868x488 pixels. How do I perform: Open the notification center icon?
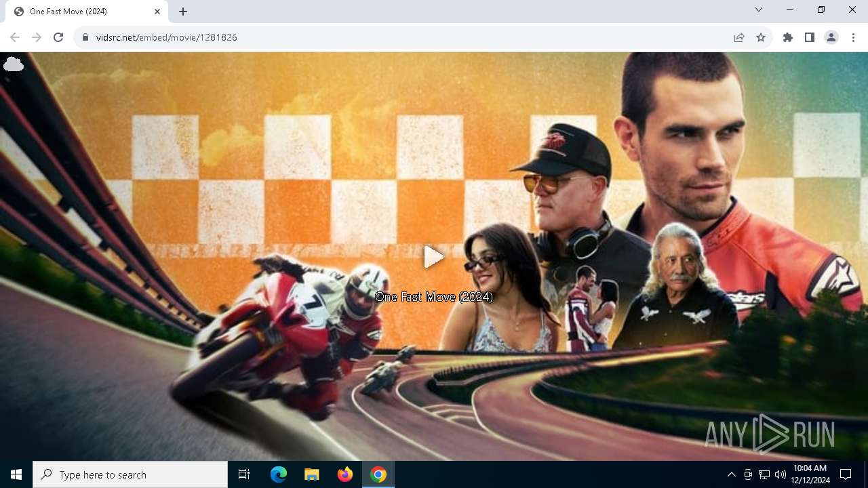[x=846, y=474]
